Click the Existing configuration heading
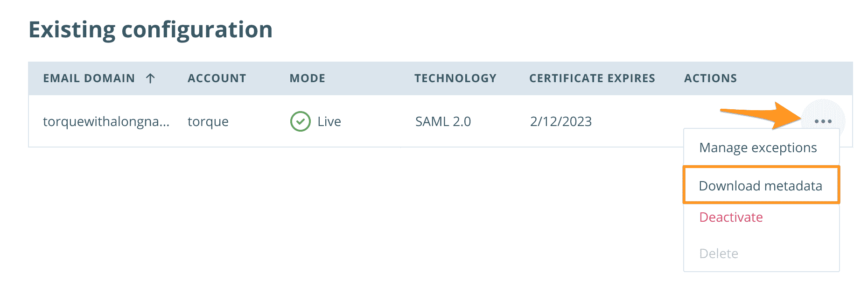 [x=150, y=30]
